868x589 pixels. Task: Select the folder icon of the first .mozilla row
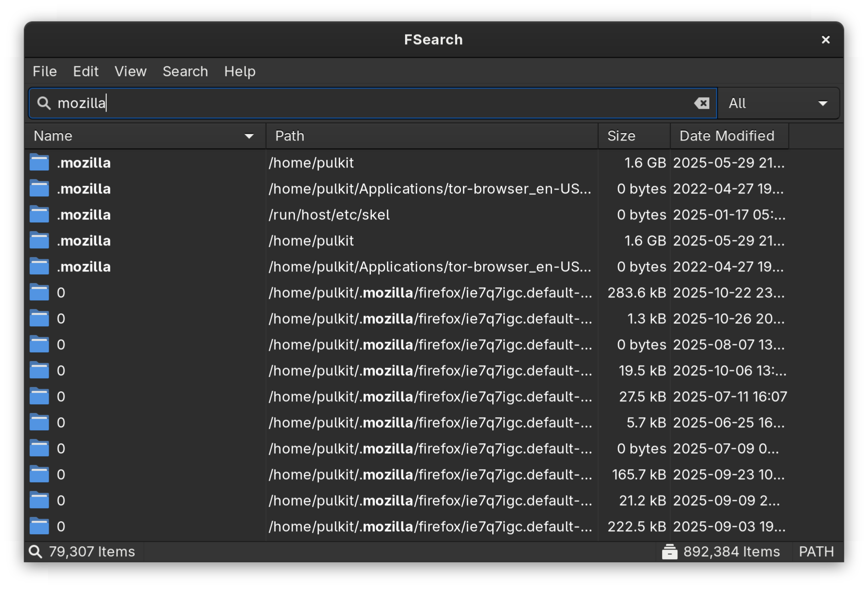coord(39,162)
